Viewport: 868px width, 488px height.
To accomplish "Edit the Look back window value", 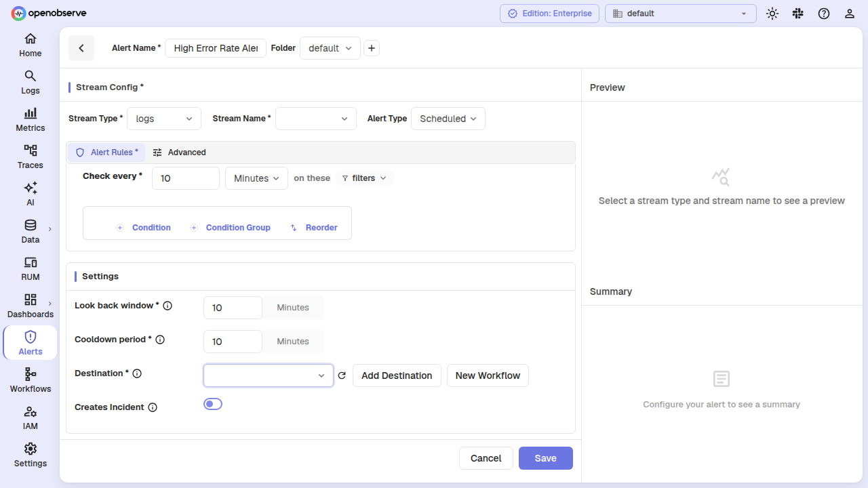I will (x=233, y=308).
